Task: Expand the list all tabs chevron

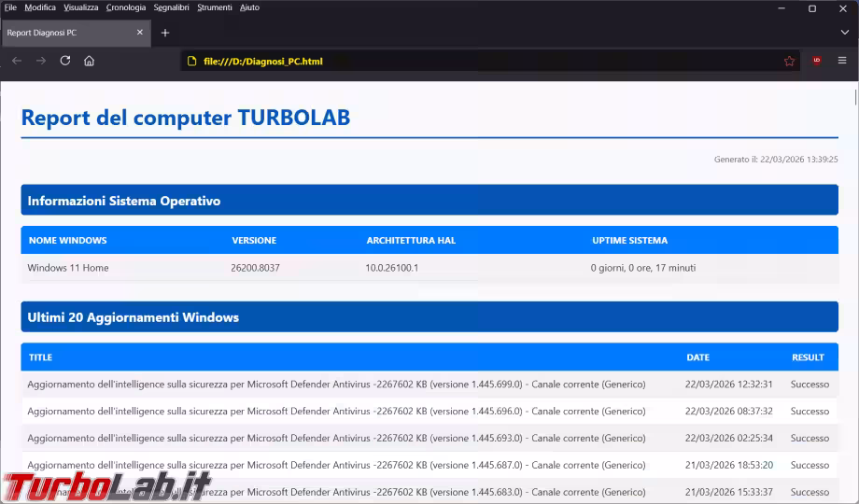Action: coord(844,33)
